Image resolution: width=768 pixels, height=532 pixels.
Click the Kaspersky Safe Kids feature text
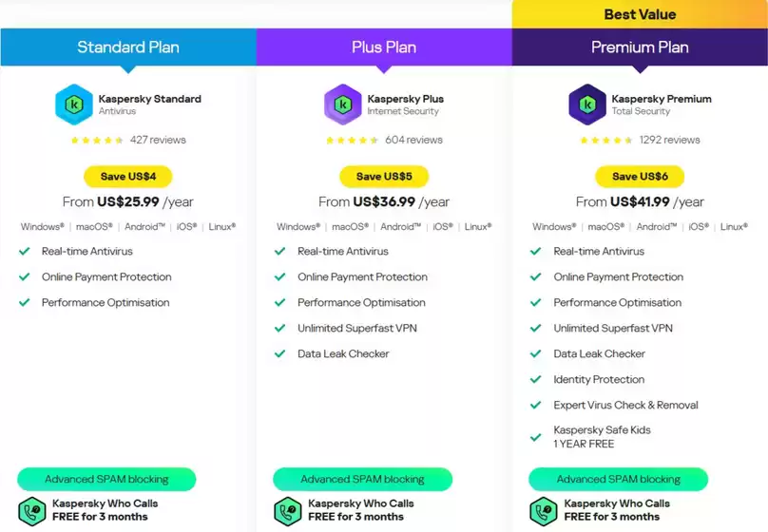coord(602,430)
